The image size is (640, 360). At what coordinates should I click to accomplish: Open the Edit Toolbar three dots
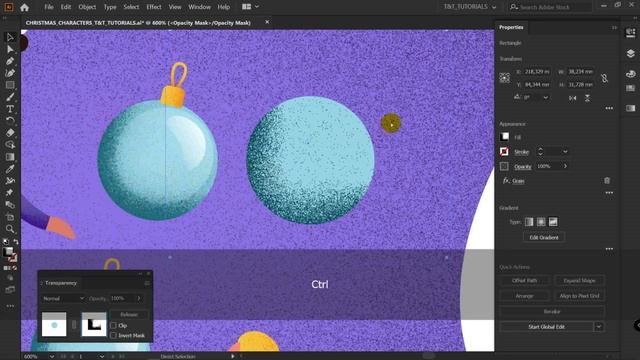click(10, 306)
